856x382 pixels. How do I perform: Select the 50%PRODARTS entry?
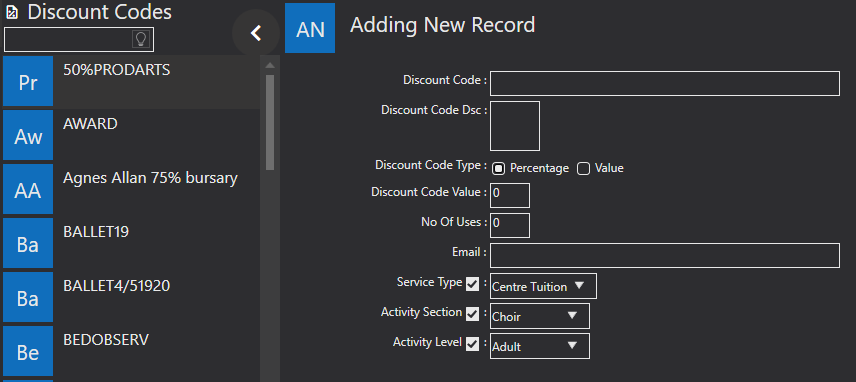click(x=131, y=81)
